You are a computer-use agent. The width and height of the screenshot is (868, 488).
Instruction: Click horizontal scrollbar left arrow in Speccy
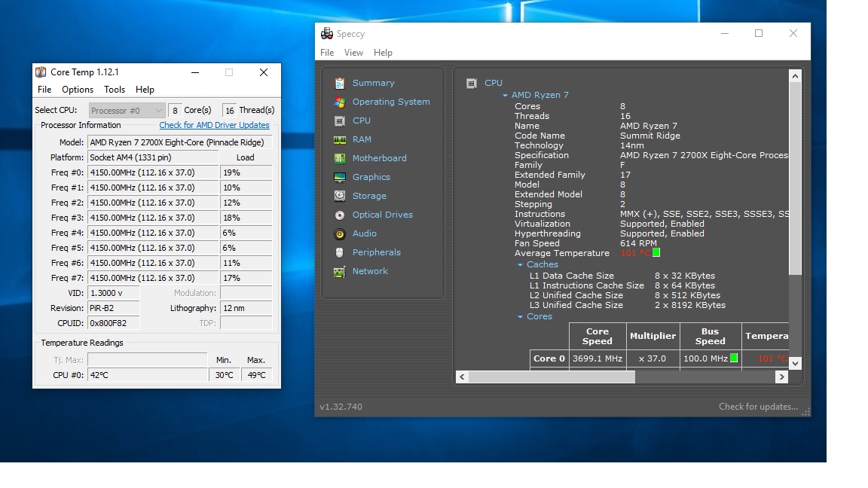point(462,377)
